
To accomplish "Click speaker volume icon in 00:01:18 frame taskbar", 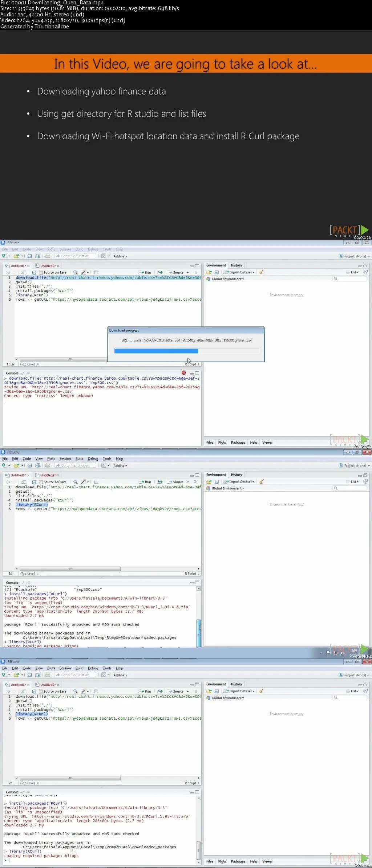I will click(x=342, y=653).
